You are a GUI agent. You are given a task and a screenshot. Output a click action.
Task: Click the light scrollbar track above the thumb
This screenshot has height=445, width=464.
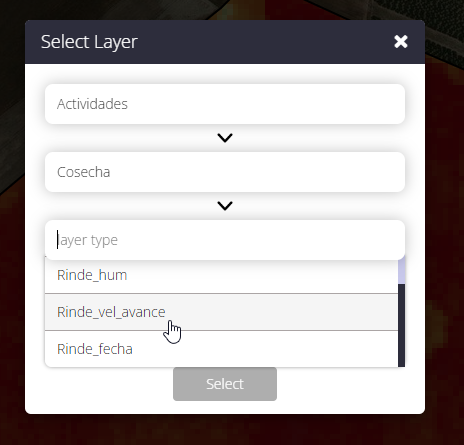tap(402, 272)
